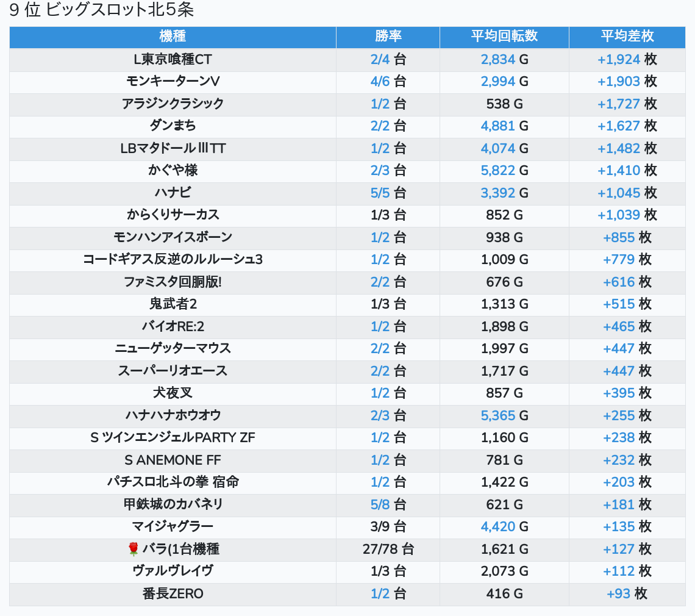Screen dimensions: 695x616
Task: Select the バラ(1台機種 row label
Action: coord(180,549)
